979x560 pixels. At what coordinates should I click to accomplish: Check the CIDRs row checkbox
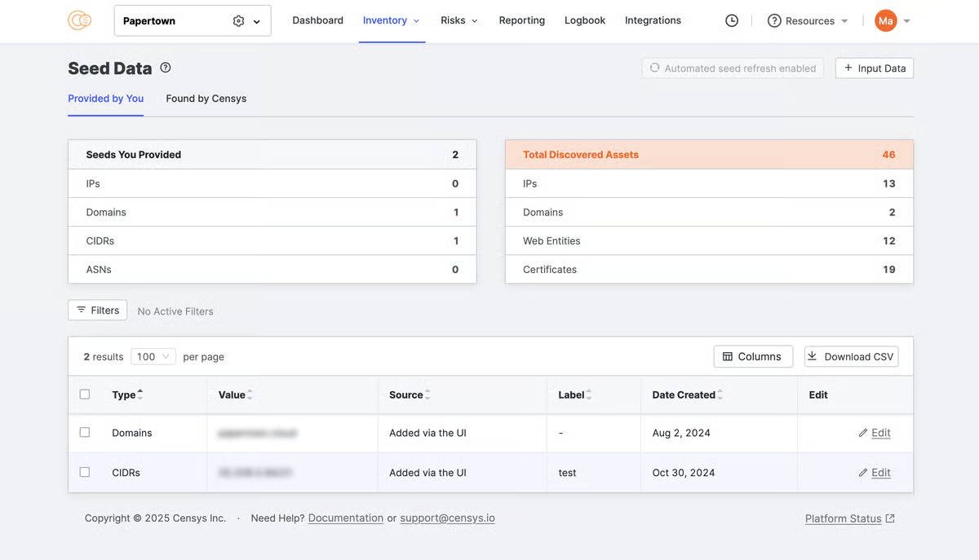[85, 472]
